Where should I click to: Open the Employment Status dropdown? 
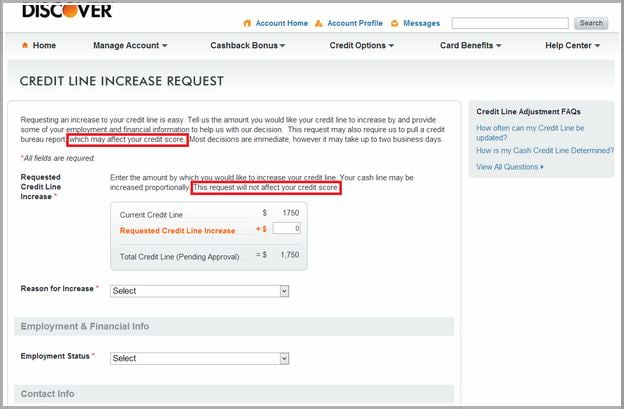click(x=199, y=358)
